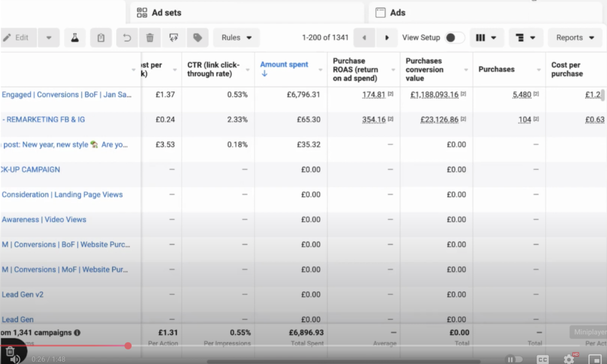Expand the Edit dropdown arrow
607x364 pixels.
[x=49, y=37]
